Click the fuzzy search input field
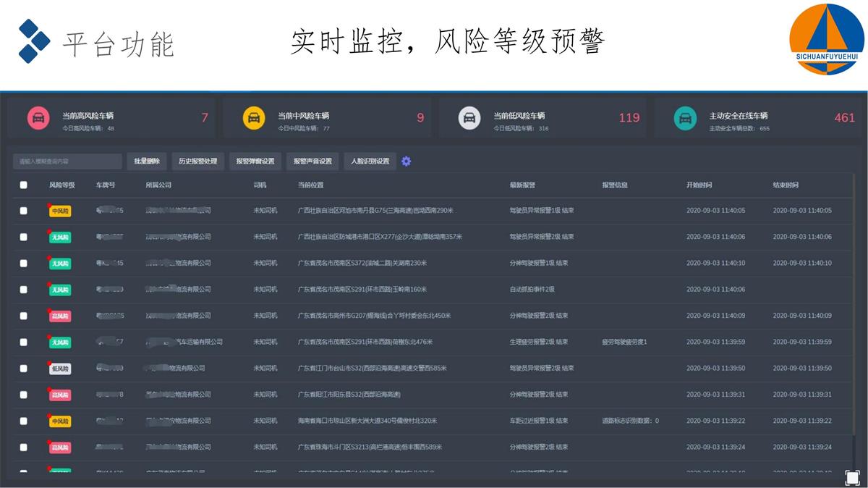The height and width of the screenshot is (488, 868). tap(67, 161)
